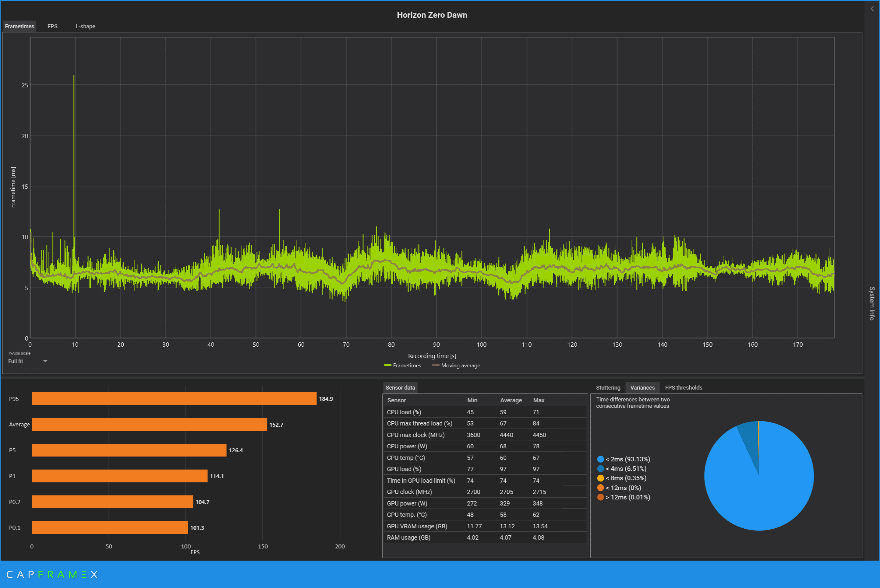Click the collapse chevron at top right
Viewport: 880px width, 588px height.
click(872, 9)
